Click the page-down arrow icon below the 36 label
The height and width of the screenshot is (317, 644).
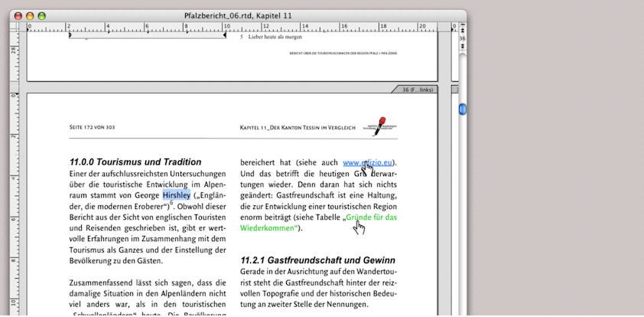(x=462, y=47)
